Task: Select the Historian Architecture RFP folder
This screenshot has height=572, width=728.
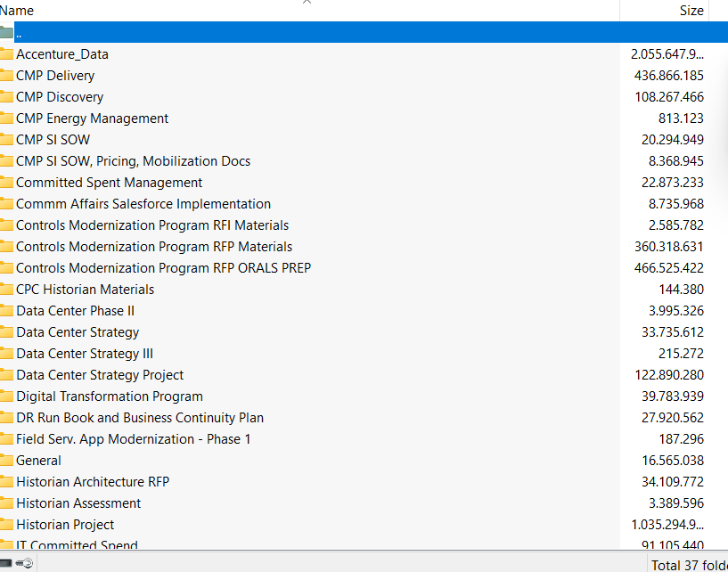Action: tap(93, 482)
